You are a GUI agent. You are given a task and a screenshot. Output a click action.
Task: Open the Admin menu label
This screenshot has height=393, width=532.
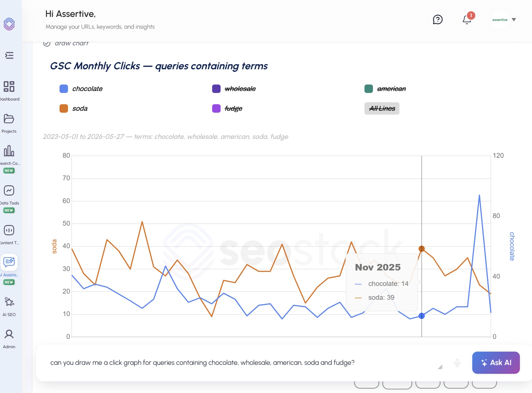(9, 347)
